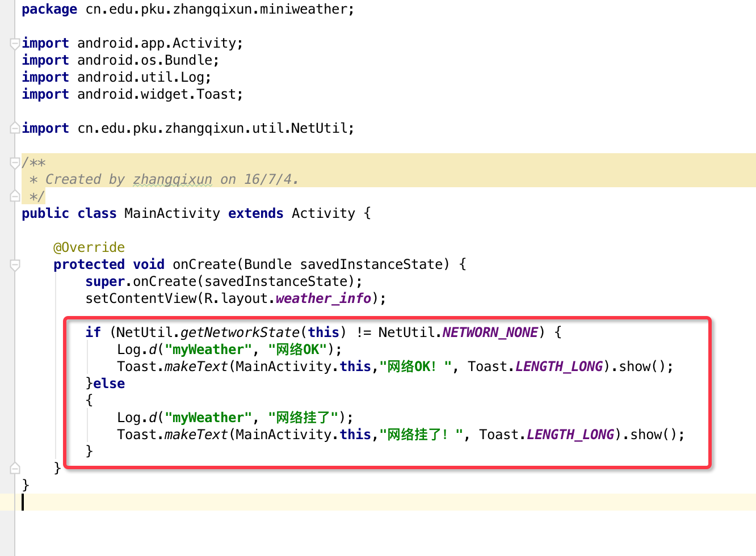
Task: Collapse the Javadoc comment fold marker
Action: click(x=15, y=163)
